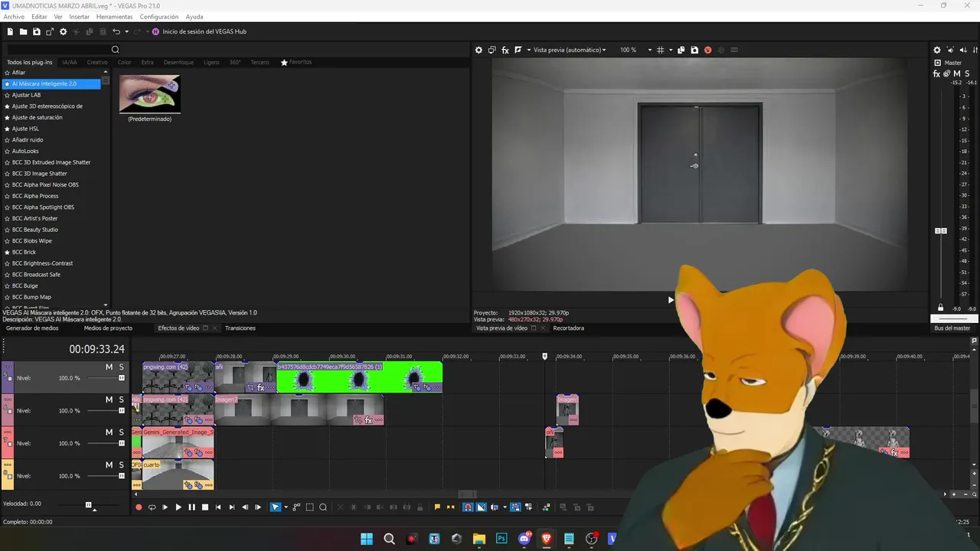The height and width of the screenshot is (551, 980).
Task: Adjust Velocidad rate slider
Action: point(89,505)
